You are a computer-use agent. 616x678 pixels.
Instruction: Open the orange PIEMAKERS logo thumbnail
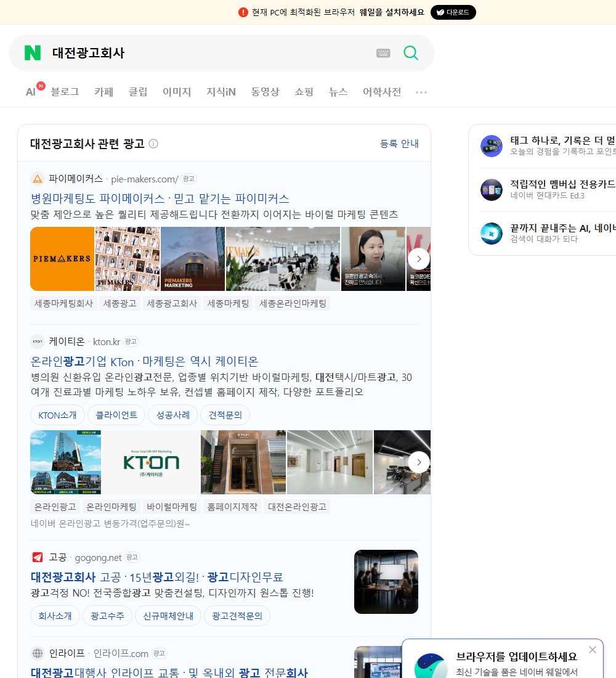pyautogui.click(x=62, y=259)
